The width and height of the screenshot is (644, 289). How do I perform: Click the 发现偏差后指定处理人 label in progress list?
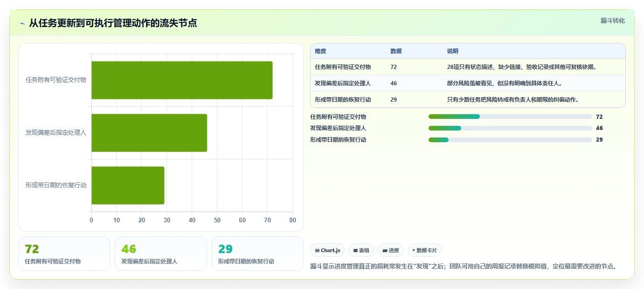pyautogui.click(x=338, y=128)
